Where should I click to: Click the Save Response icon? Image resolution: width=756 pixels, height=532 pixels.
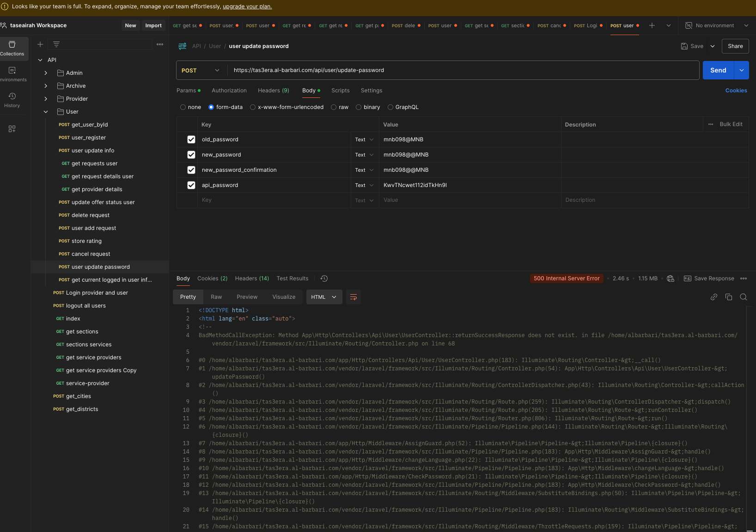coord(688,278)
